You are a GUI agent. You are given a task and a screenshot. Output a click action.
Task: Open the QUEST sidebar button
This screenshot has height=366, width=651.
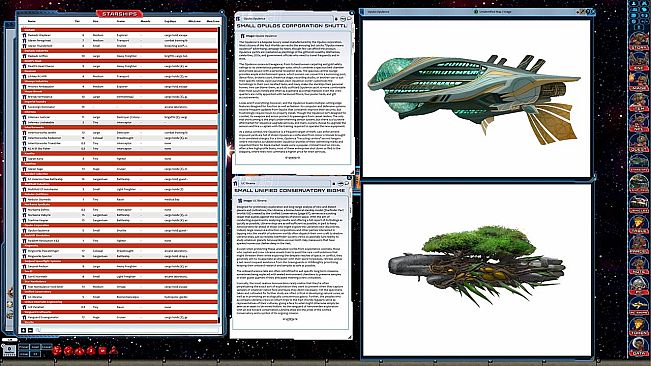click(x=639, y=143)
